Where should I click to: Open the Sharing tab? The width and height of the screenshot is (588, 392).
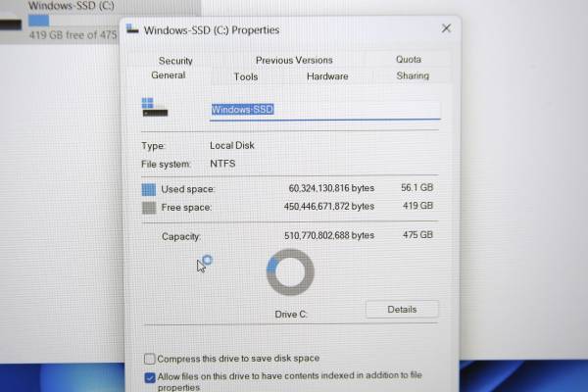click(413, 75)
